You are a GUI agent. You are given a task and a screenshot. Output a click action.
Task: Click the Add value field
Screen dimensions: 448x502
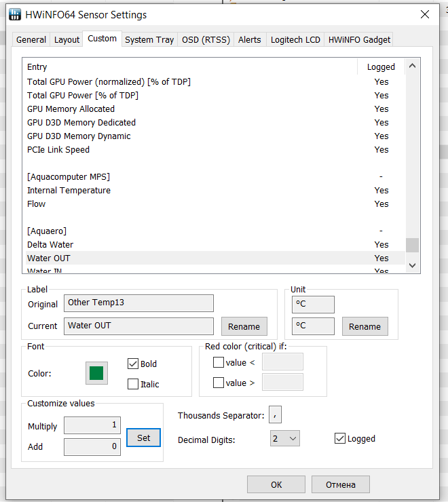(92, 447)
